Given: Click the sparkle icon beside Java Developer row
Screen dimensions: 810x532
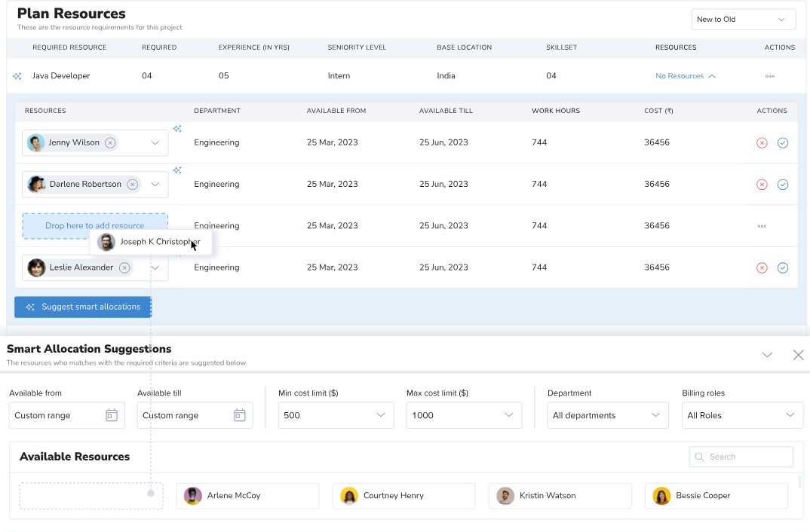Looking at the screenshot, I should [18, 75].
